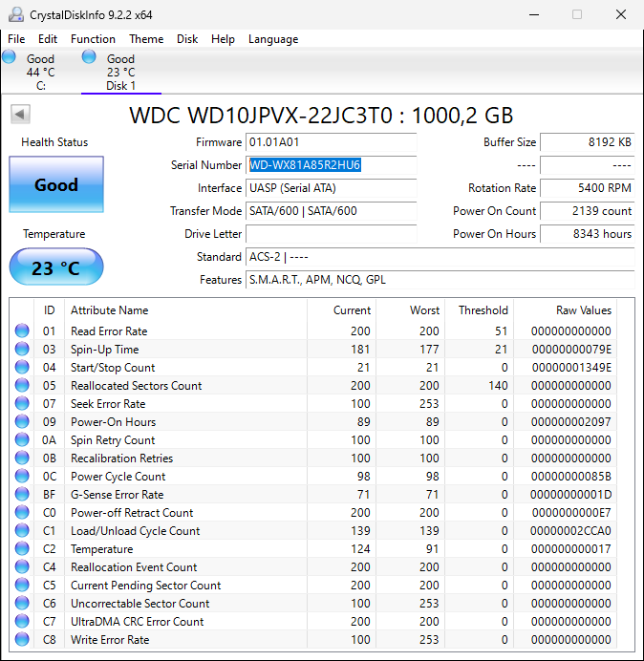Click status orb for Reallocation Event Count

click(x=22, y=566)
